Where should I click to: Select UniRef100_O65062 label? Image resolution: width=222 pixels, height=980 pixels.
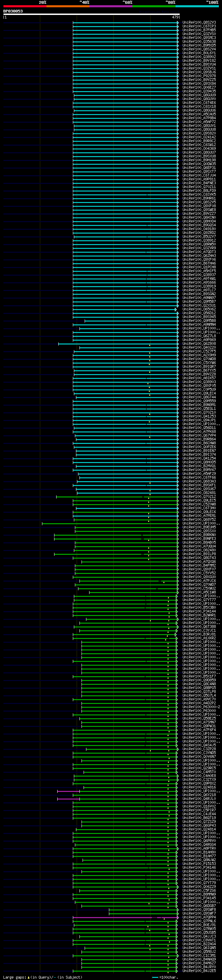pyautogui.click(x=199, y=309)
